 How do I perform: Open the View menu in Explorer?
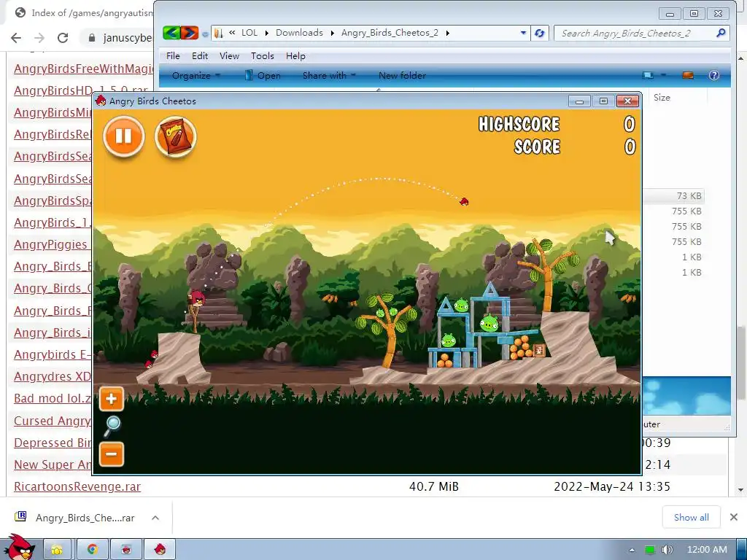[x=229, y=55]
